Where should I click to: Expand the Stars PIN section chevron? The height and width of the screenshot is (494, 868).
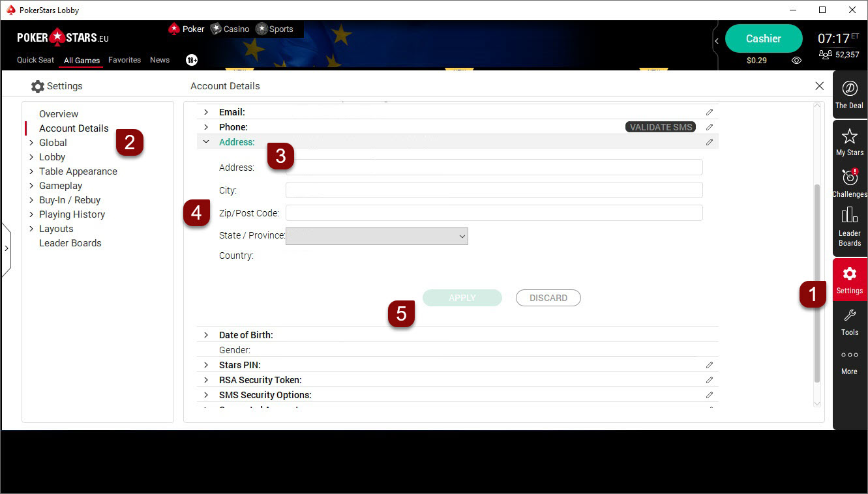tap(206, 365)
